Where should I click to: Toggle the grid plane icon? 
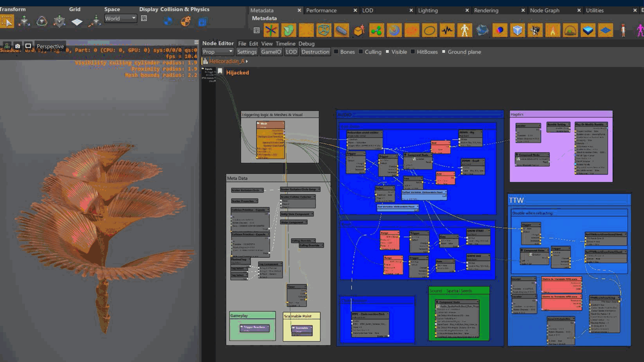pos(77,22)
